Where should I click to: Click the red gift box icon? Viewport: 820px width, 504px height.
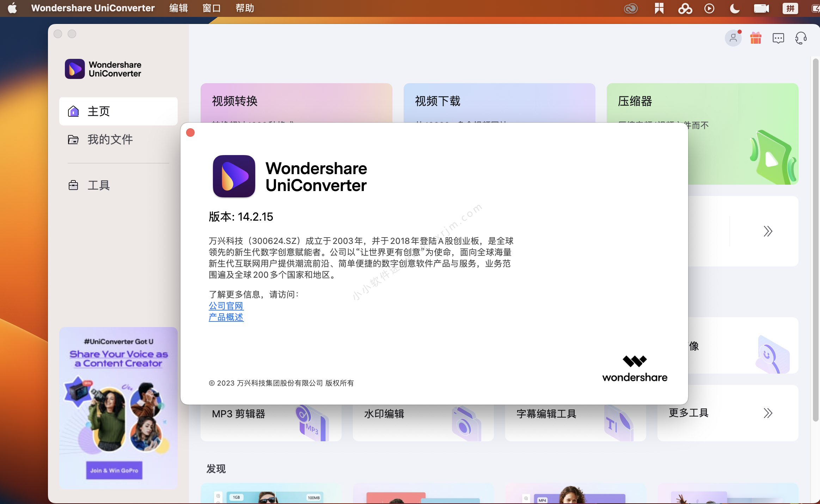tap(755, 38)
